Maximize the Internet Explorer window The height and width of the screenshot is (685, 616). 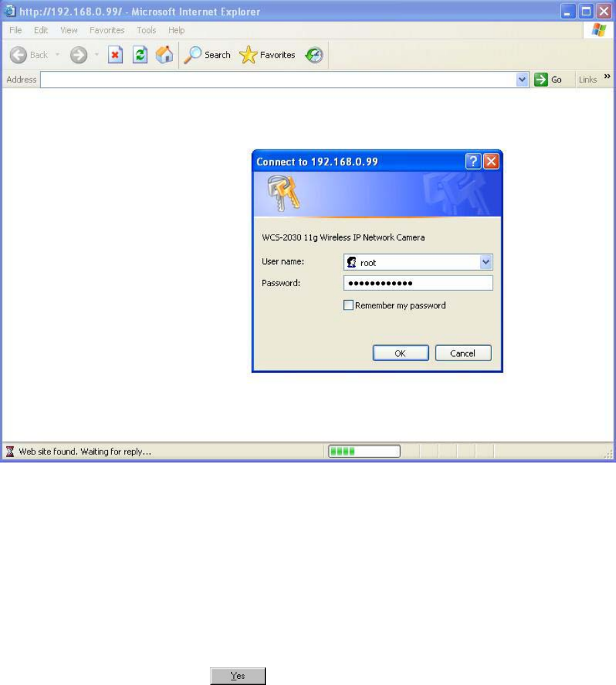pos(586,11)
